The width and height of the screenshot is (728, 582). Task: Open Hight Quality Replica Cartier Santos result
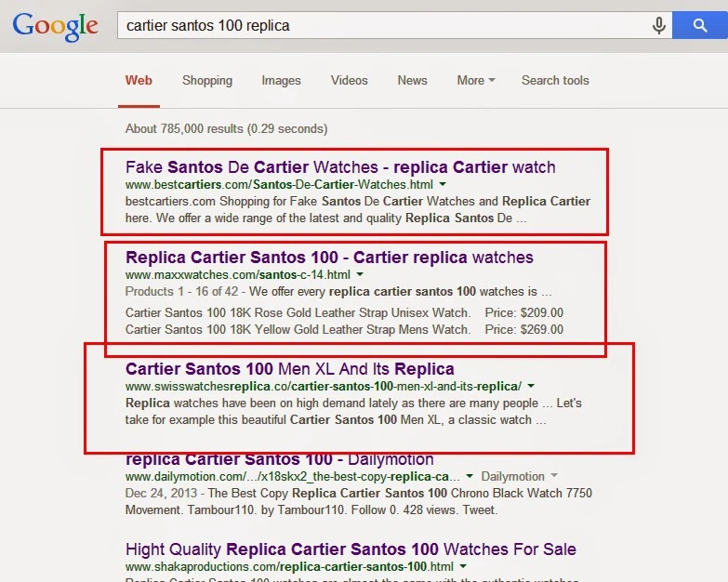351,549
